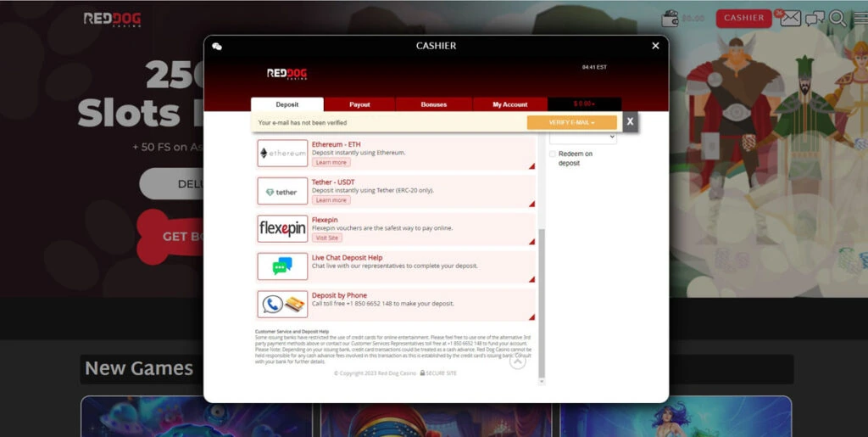
Task: Click the padlock SECURE SITE icon
Action: [422, 373]
